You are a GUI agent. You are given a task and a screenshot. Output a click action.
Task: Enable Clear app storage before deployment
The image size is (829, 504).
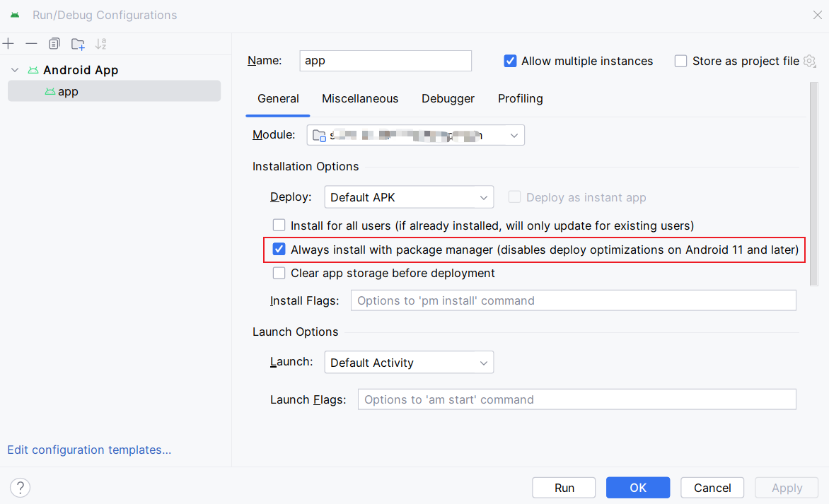(279, 273)
